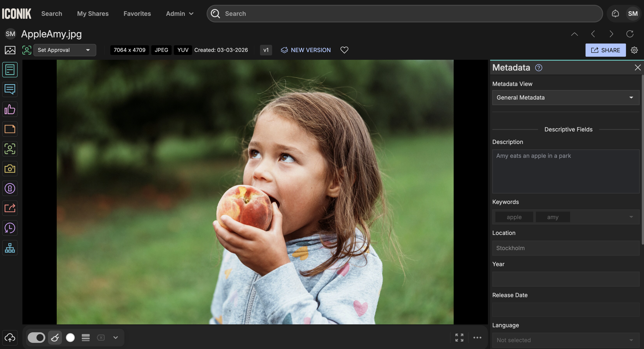This screenshot has width=644, height=349.
Task: Toggle the annotation drawing switch
Action: (x=36, y=338)
